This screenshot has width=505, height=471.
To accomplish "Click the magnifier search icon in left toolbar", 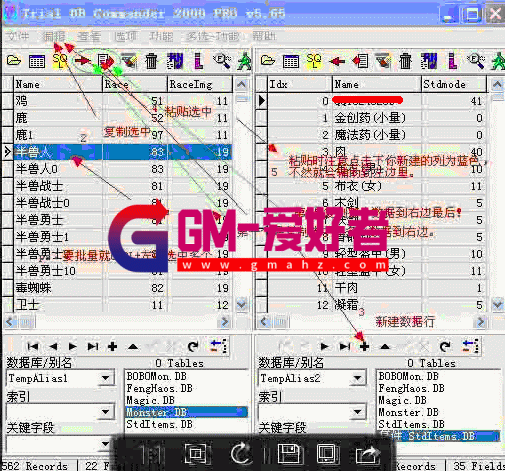I will pos(222,61).
